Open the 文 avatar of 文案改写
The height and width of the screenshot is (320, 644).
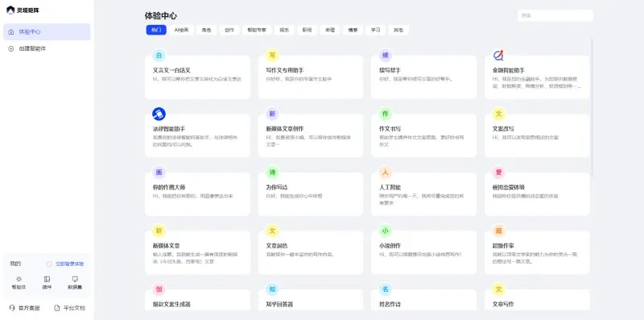pyautogui.click(x=498, y=114)
